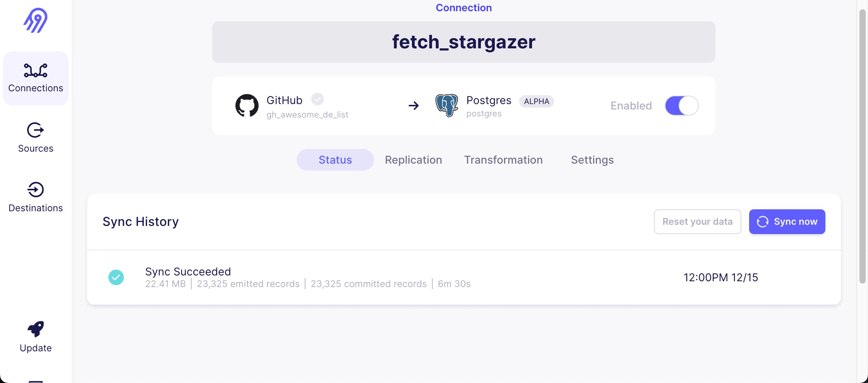Viewport: 868px width, 383px height.
Task: Click the Reset your data button
Action: pos(698,222)
